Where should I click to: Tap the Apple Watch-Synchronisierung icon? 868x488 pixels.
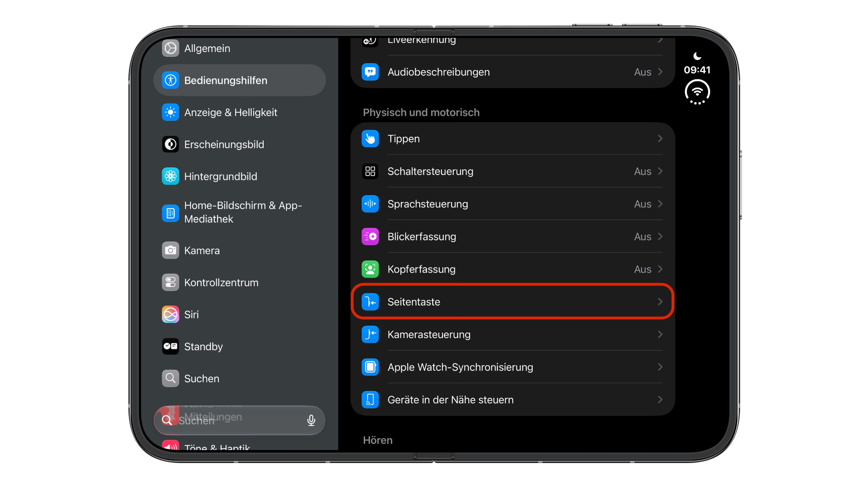point(370,367)
